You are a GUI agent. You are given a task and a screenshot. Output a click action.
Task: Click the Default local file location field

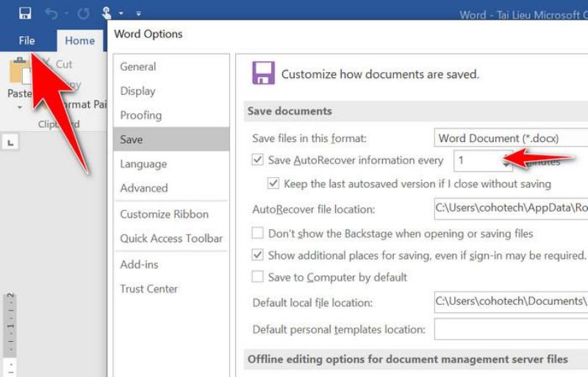511,302
